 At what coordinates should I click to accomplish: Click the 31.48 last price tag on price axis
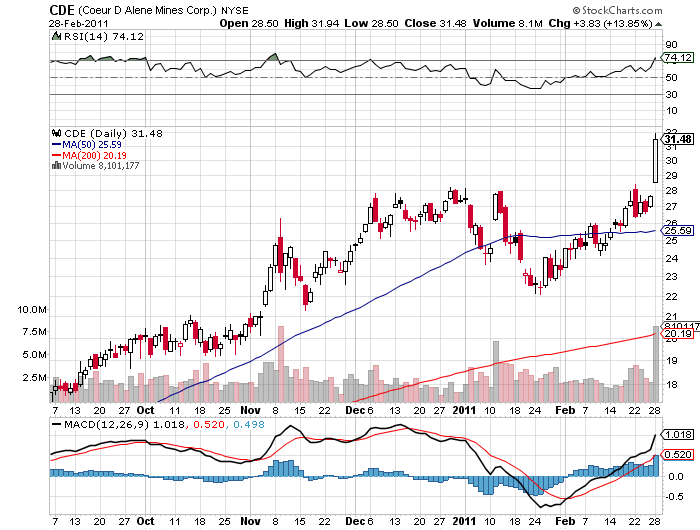pos(678,139)
